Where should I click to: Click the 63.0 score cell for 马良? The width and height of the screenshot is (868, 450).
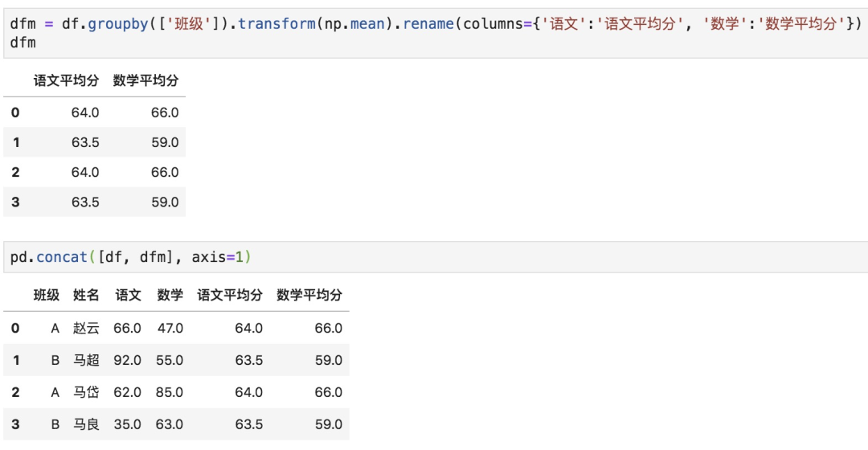pyautogui.click(x=170, y=424)
